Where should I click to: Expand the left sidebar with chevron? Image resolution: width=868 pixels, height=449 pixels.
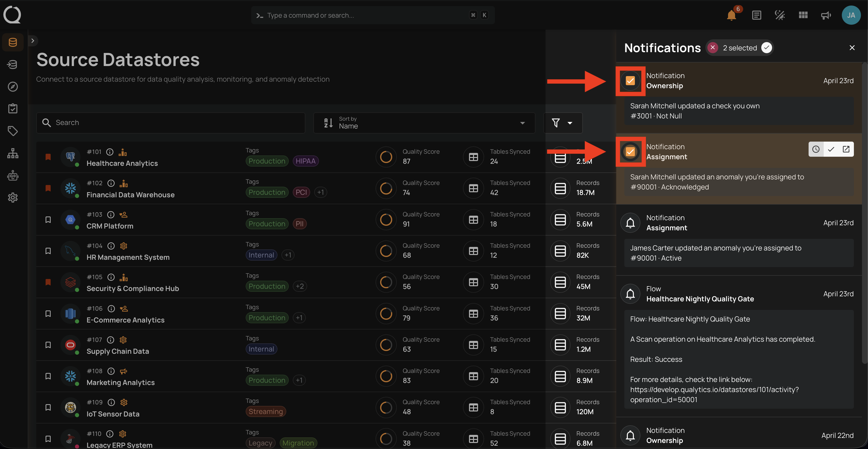click(x=33, y=41)
